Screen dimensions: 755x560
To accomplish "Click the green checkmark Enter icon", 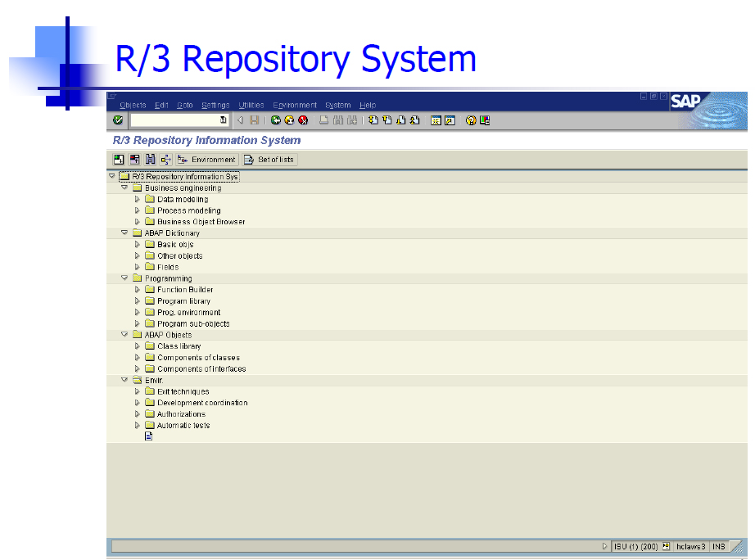I will click(x=117, y=120).
